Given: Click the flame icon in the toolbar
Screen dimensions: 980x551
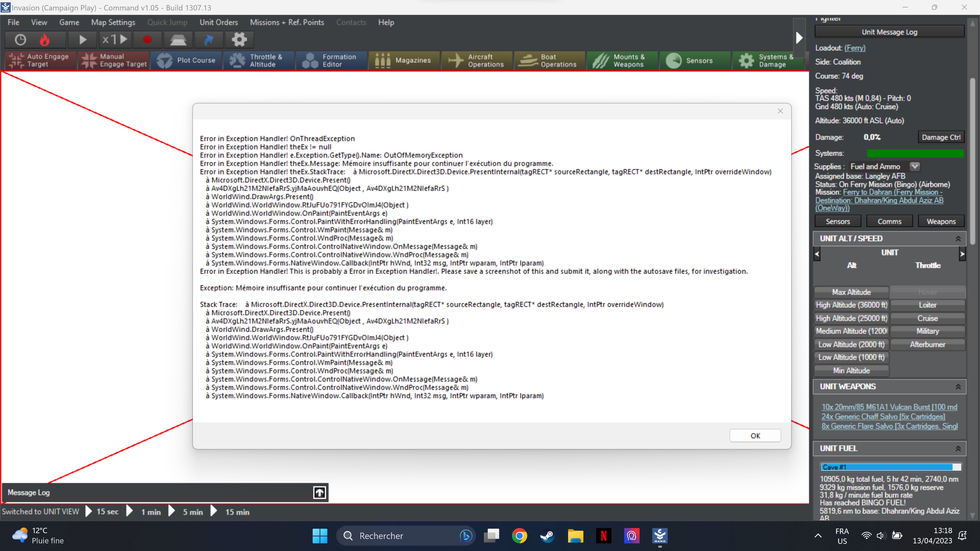Looking at the screenshot, I should coord(44,40).
